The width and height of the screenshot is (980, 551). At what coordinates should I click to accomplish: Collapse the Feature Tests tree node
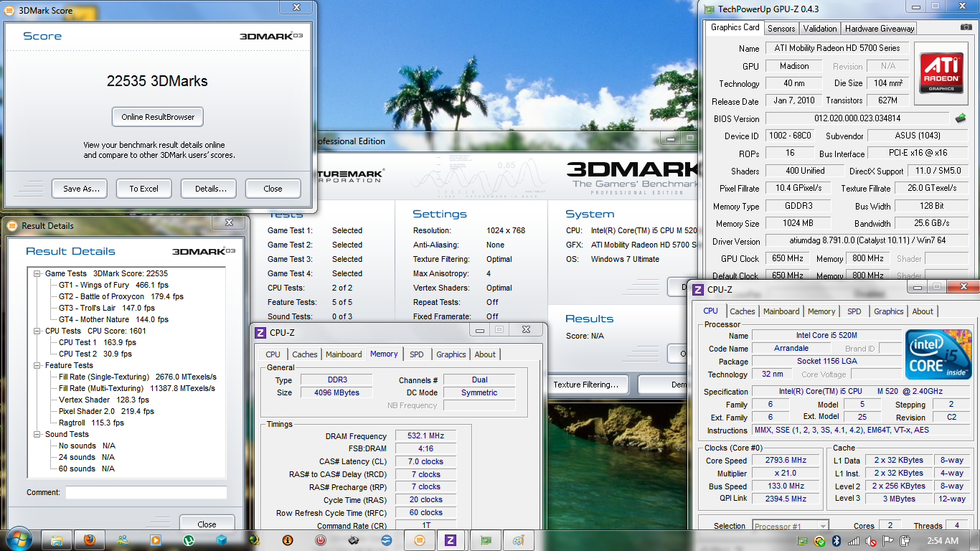click(37, 365)
